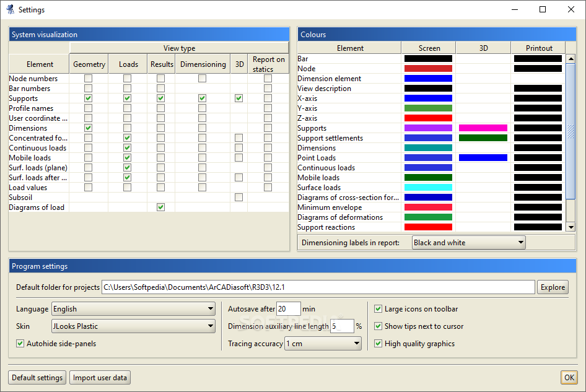Click the Autosave after minutes field
This screenshot has height=392, width=586.
click(x=289, y=309)
